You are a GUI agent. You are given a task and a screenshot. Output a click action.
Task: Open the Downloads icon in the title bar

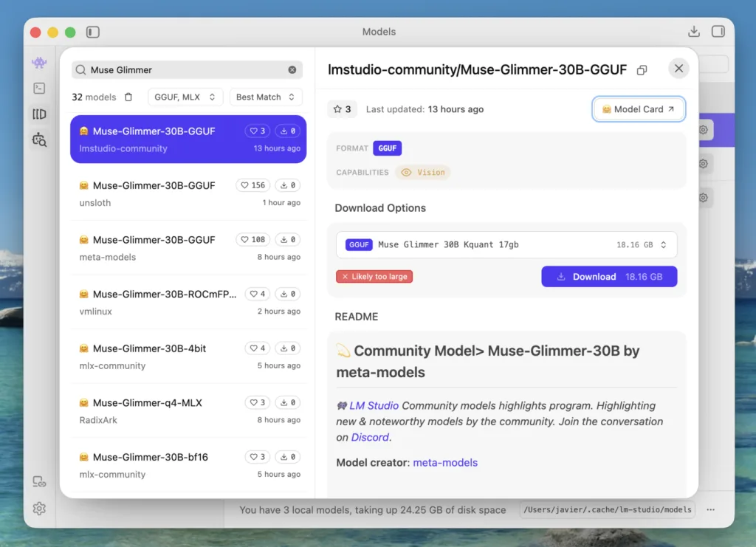tap(694, 32)
